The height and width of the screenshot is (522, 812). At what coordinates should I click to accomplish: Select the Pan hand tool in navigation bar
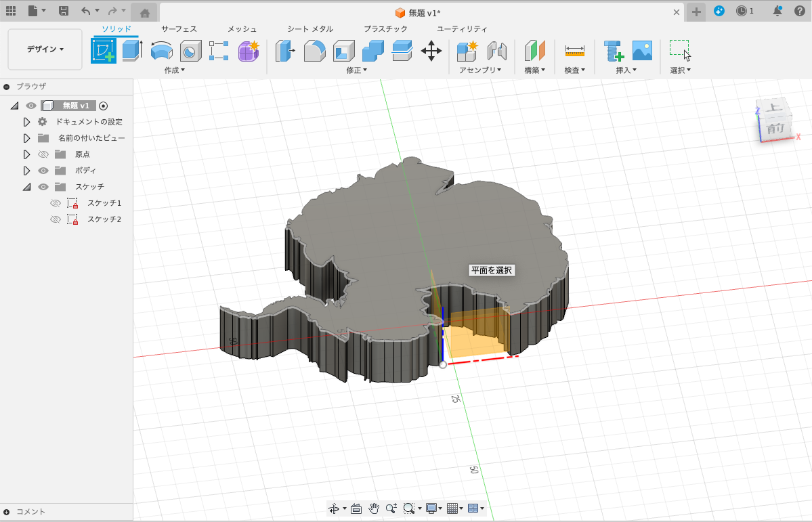374,508
